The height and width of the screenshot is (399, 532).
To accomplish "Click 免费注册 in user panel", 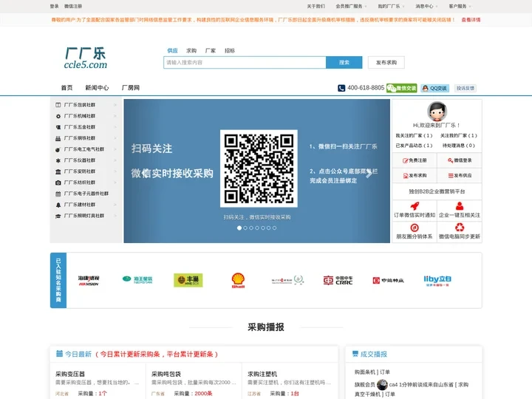I will pyautogui.click(x=415, y=160).
